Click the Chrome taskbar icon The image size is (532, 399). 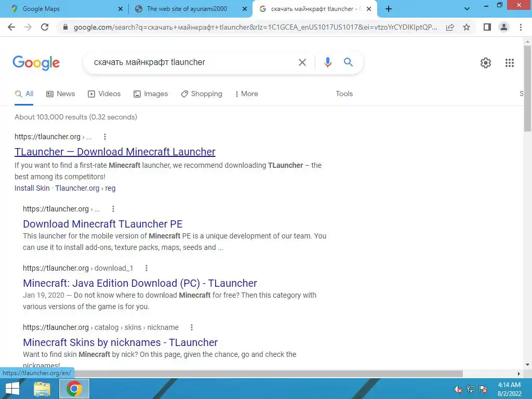click(x=74, y=389)
